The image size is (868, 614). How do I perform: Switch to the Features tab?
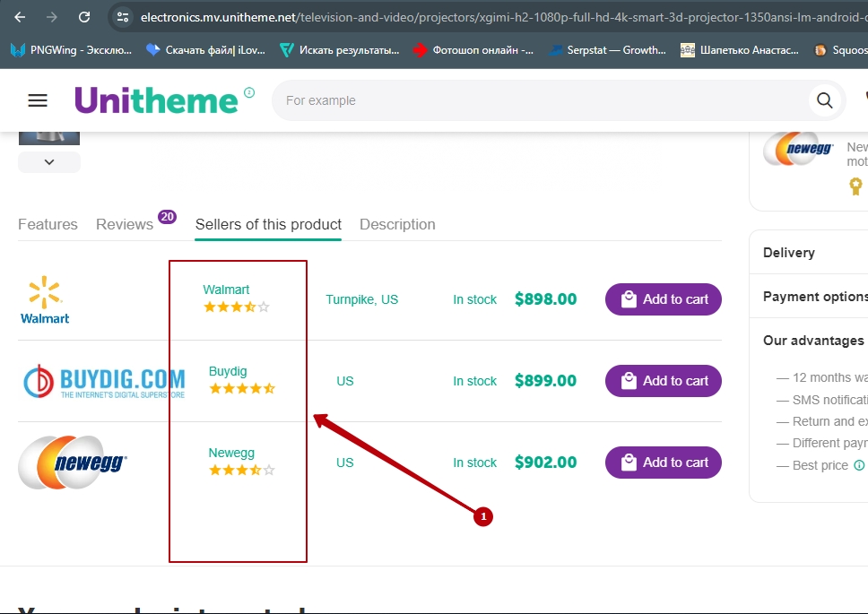pos(48,224)
